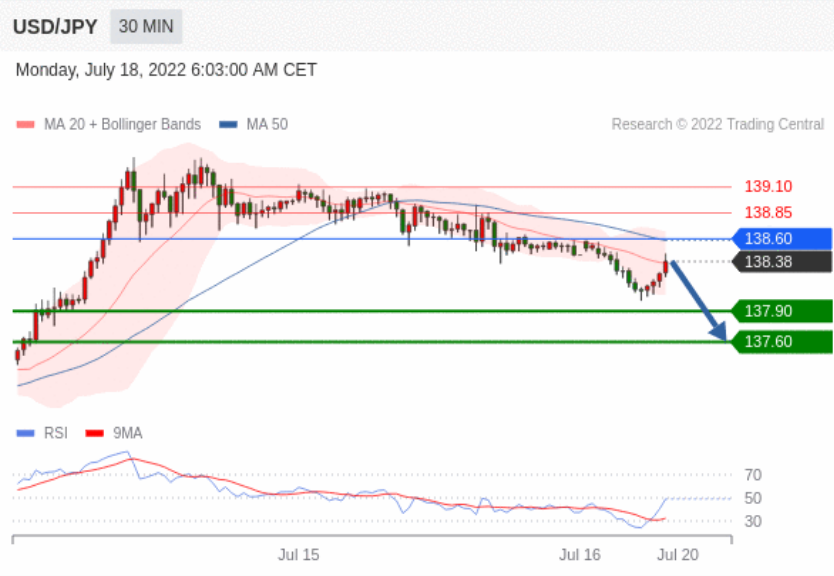Click the RSI 30 axis label
The width and height of the screenshot is (834, 576).
click(x=753, y=521)
